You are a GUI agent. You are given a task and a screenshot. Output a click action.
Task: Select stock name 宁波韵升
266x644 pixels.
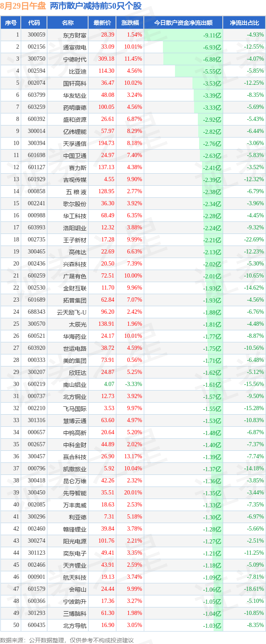[75, 601]
